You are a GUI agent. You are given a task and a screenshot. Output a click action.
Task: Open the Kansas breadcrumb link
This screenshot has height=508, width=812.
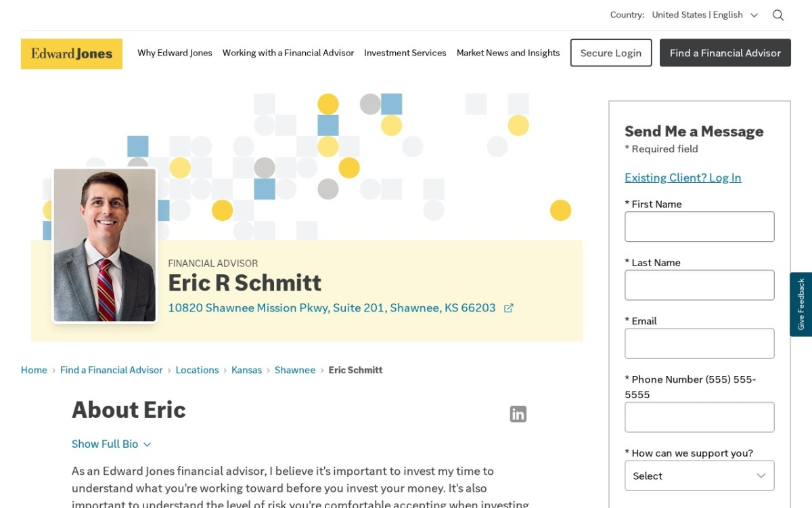(x=246, y=370)
